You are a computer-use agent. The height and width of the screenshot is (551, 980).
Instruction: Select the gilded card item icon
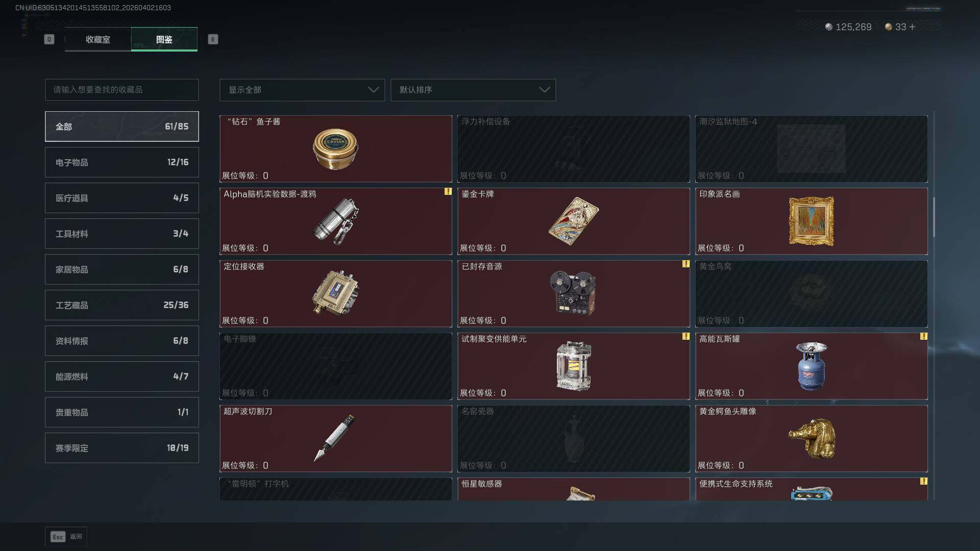click(x=573, y=221)
